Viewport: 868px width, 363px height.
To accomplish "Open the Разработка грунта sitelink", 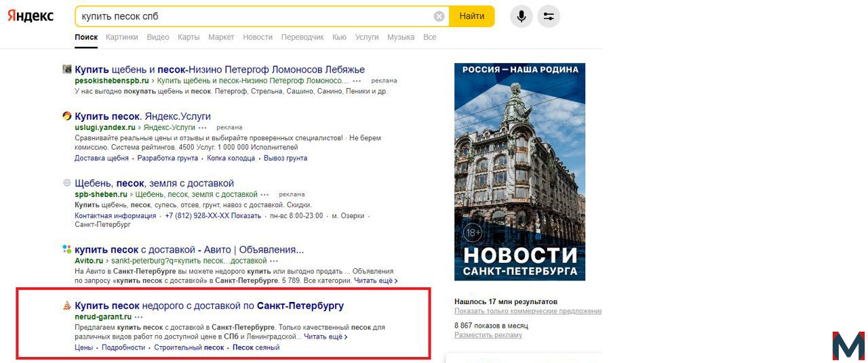I will click(x=167, y=158).
